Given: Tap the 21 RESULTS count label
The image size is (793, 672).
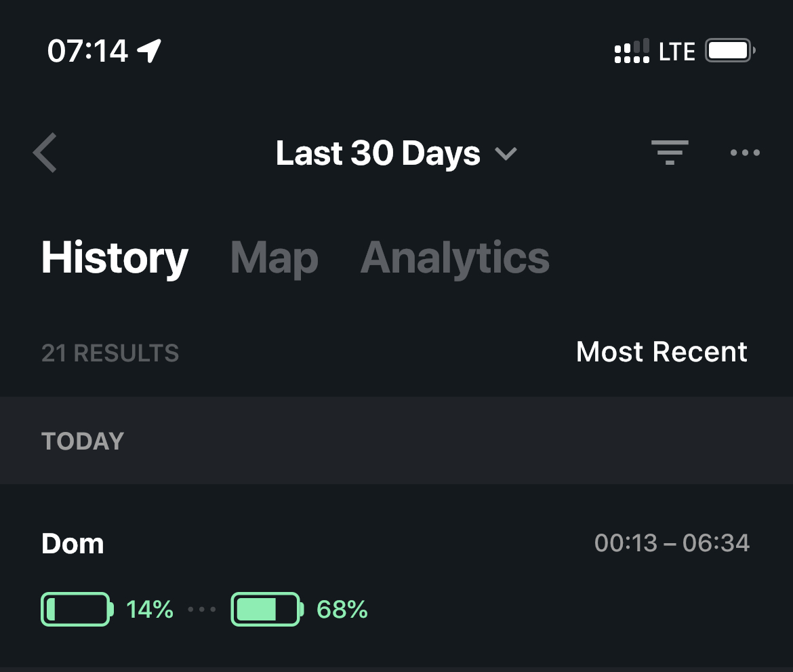Looking at the screenshot, I should click(x=110, y=353).
